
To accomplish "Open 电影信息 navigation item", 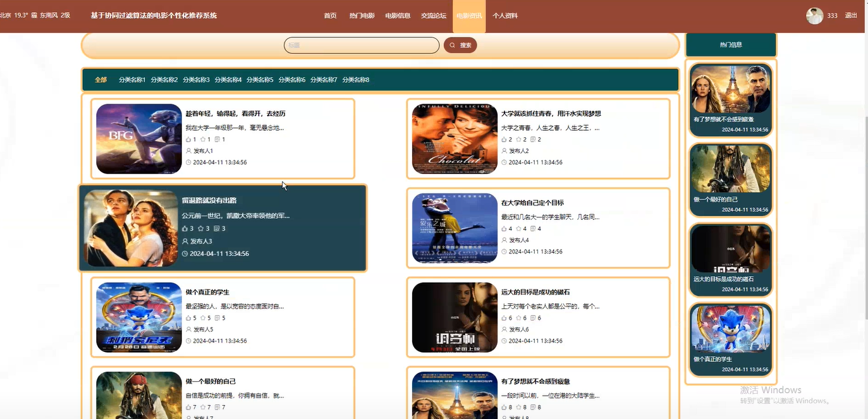I will 398,16.
